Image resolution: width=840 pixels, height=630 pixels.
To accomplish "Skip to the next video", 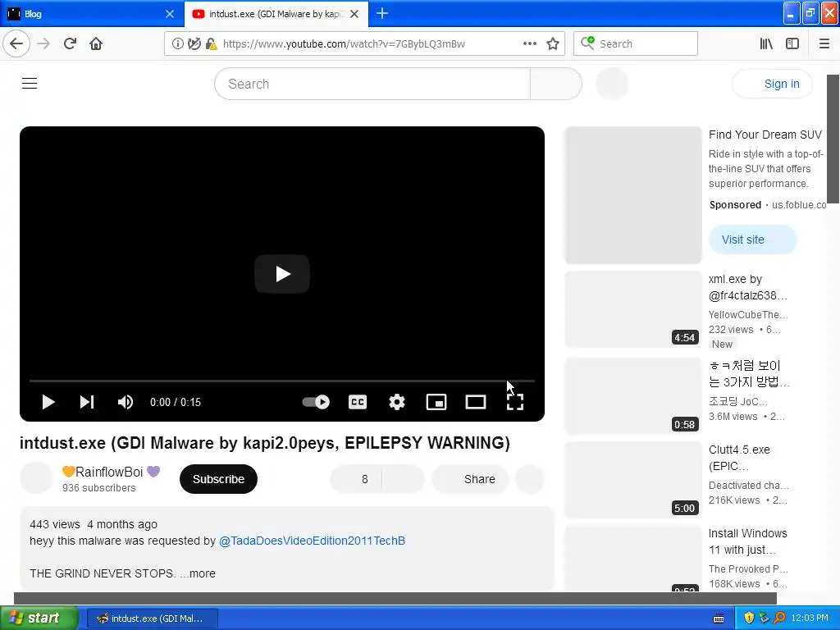I will [87, 402].
